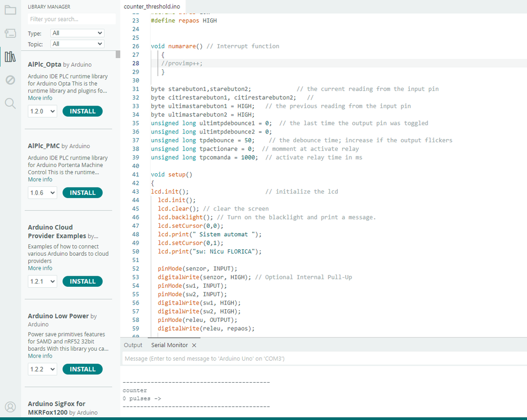Click the Arduino SigFox for MKRFox1200 title
Viewport: 527px width, 420px height.
[56, 408]
